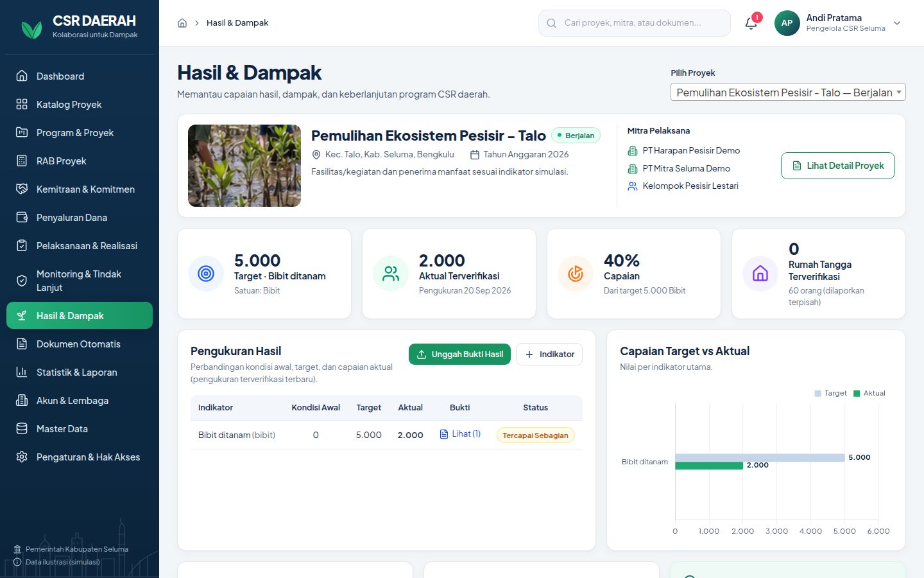This screenshot has height=578, width=924.
Task: Go to Dokumen Otomatis page
Action: point(80,344)
